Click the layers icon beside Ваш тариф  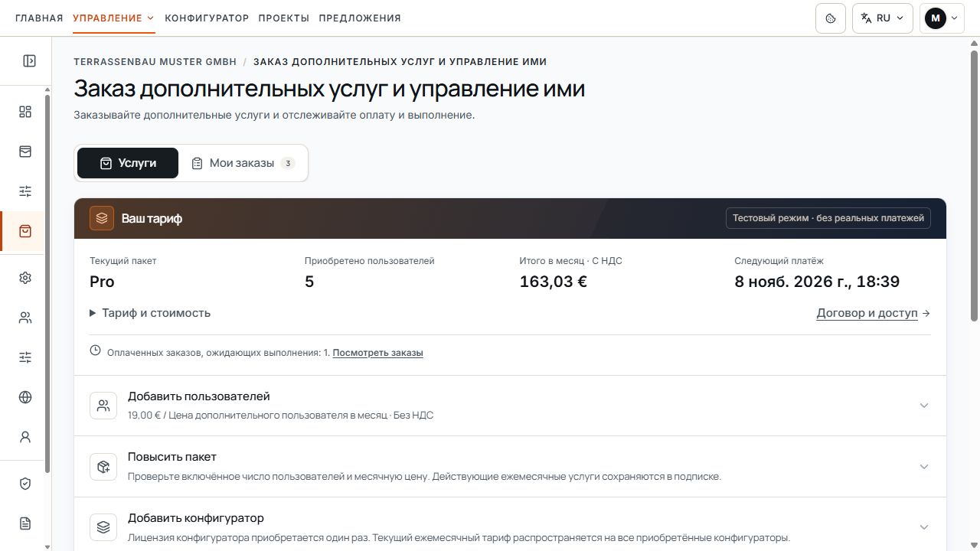tap(102, 218)
